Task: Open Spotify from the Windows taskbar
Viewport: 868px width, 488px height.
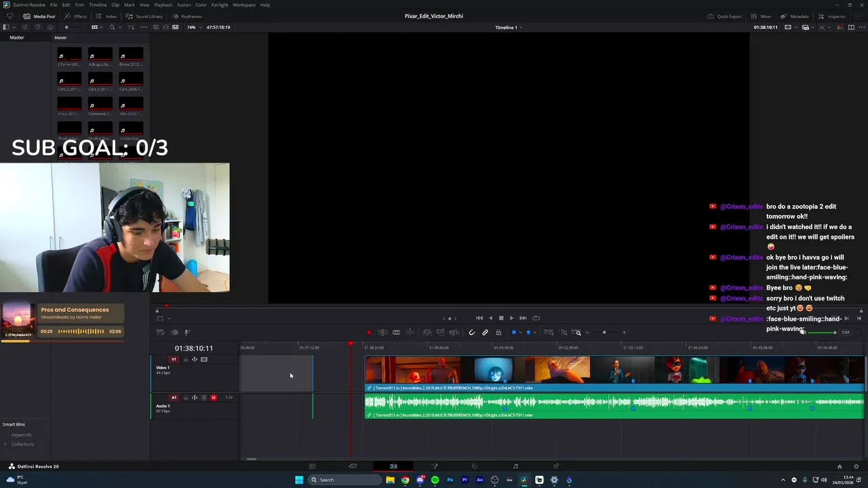Action: tap(435, 480)
